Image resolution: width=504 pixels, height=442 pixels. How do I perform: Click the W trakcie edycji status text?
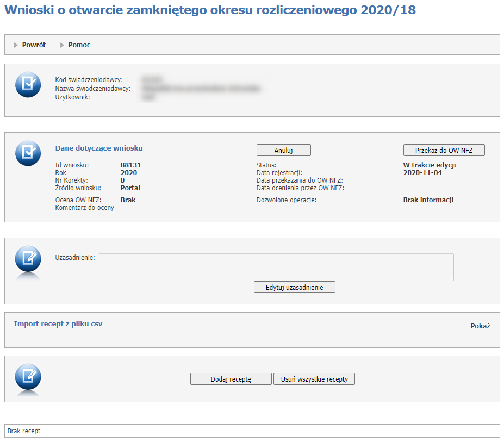click(429, 165)
